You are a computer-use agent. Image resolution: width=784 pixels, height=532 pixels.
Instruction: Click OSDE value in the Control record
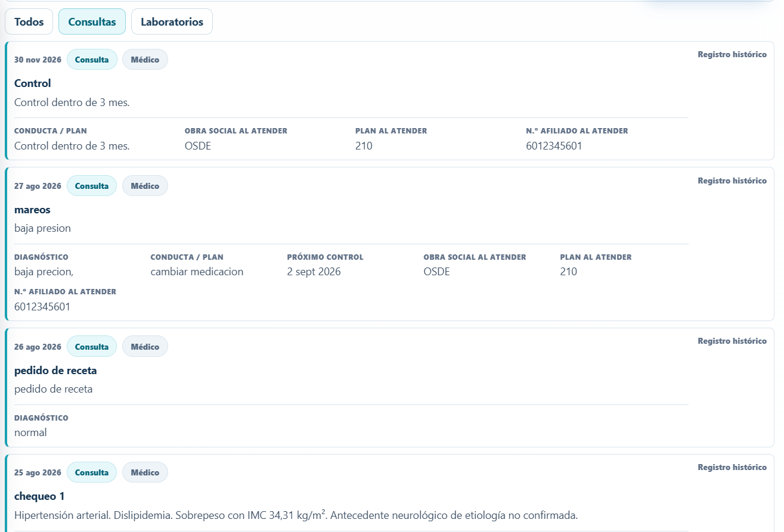pos(198,146)
